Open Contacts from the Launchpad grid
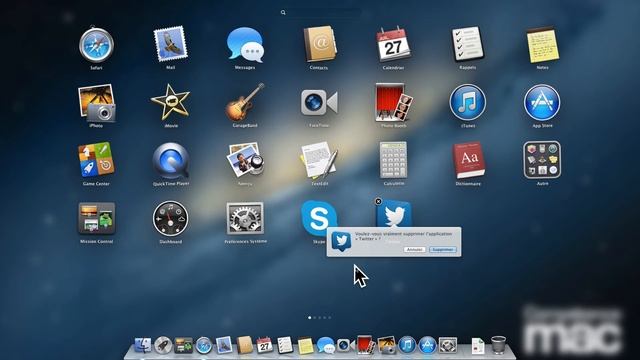640x360 pixels. tap(319, 44)
